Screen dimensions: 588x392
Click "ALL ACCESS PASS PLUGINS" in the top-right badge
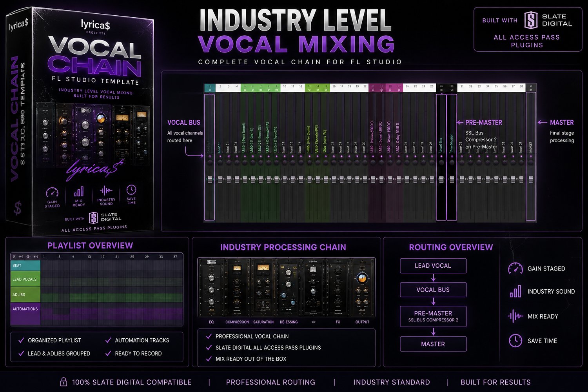click(527, 41)
